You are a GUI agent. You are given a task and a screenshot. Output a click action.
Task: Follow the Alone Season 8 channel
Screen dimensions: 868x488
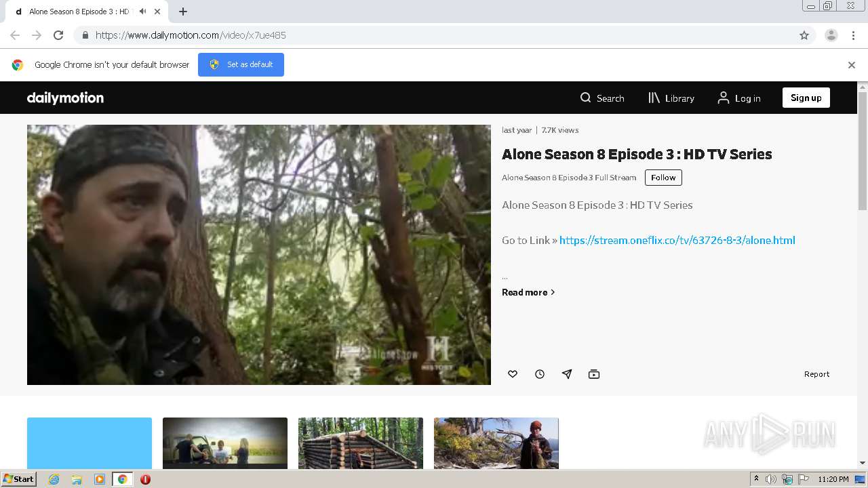pos(663,178)
